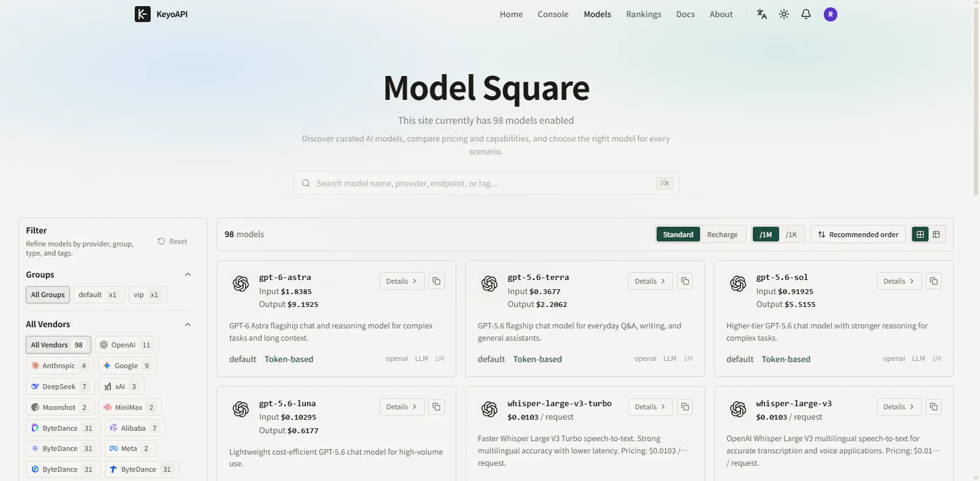The image size is (980, 481).
Task: Open the user avatar R menu
Action: click(x=831, y=14)
